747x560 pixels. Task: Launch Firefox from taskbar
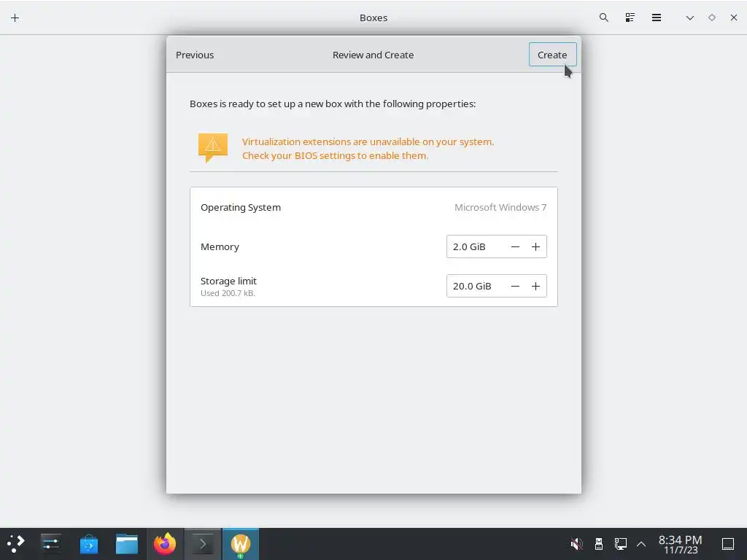point(165,543)
